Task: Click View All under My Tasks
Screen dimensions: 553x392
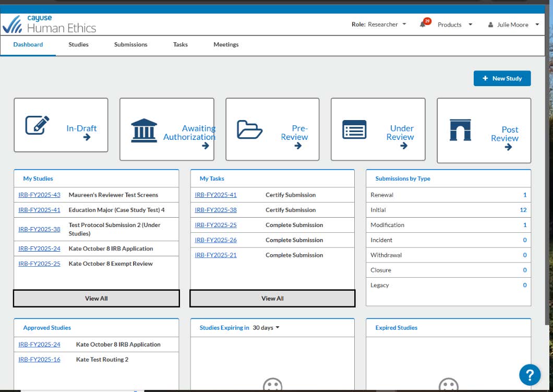Action: (x=272, y=299)
